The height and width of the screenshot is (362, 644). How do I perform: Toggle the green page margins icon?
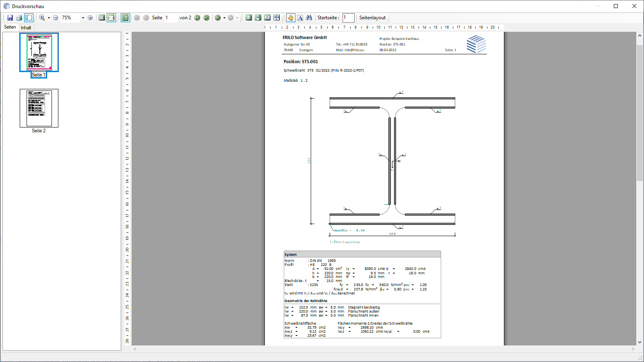[125, 18]
